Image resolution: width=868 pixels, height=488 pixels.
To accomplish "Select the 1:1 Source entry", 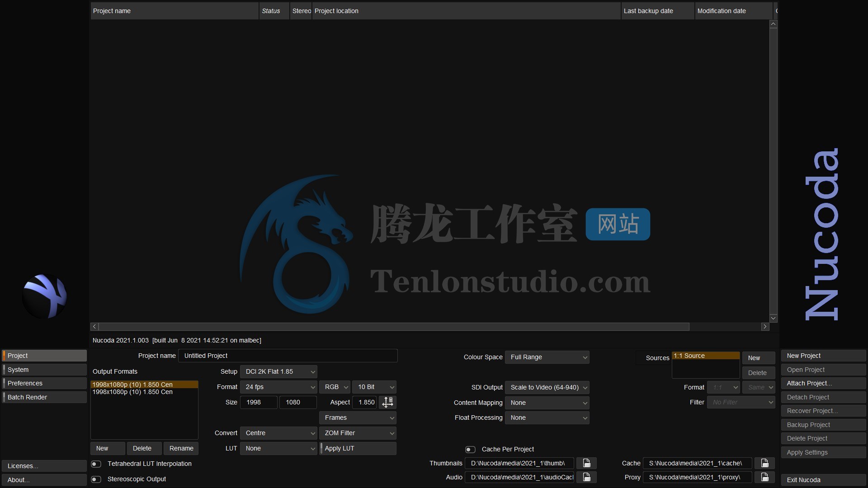I will 706,356.
